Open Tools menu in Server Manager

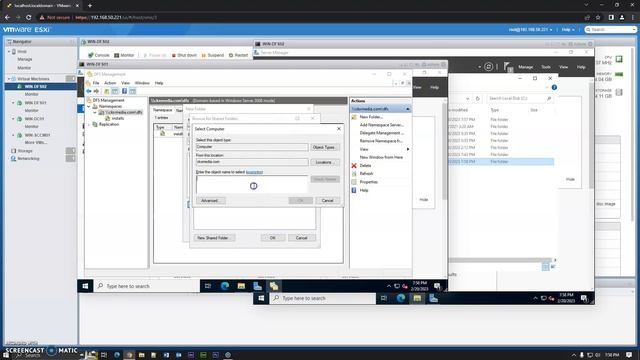coord(546,67)
